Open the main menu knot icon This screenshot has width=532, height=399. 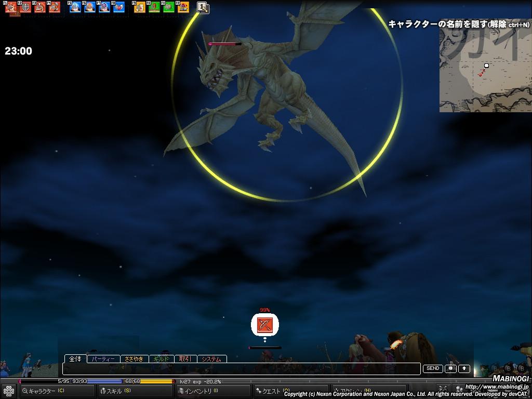(x=9, y=391)
